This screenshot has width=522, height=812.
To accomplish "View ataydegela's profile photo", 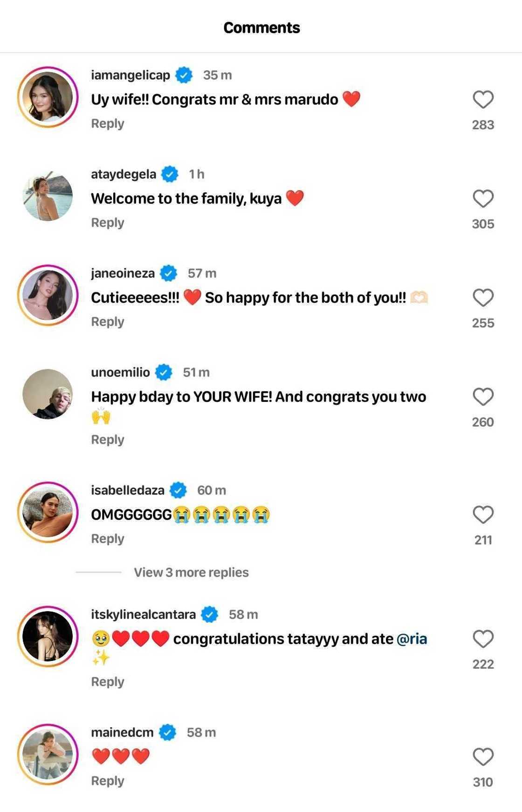I will (48, 196).
